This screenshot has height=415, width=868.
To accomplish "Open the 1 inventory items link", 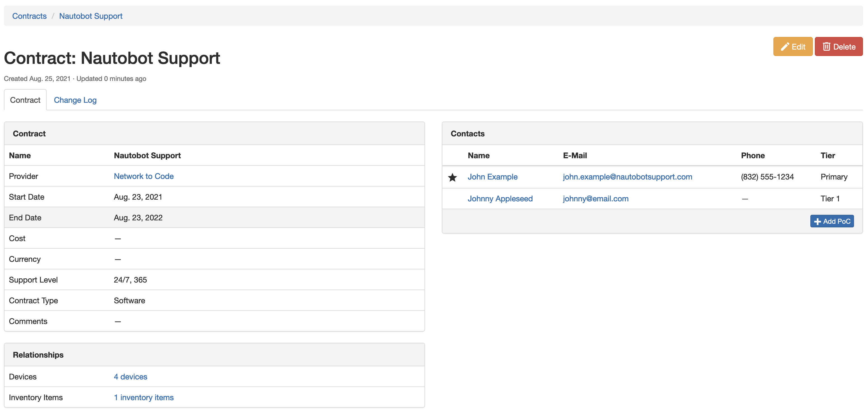I will click(x=144, y=397).
